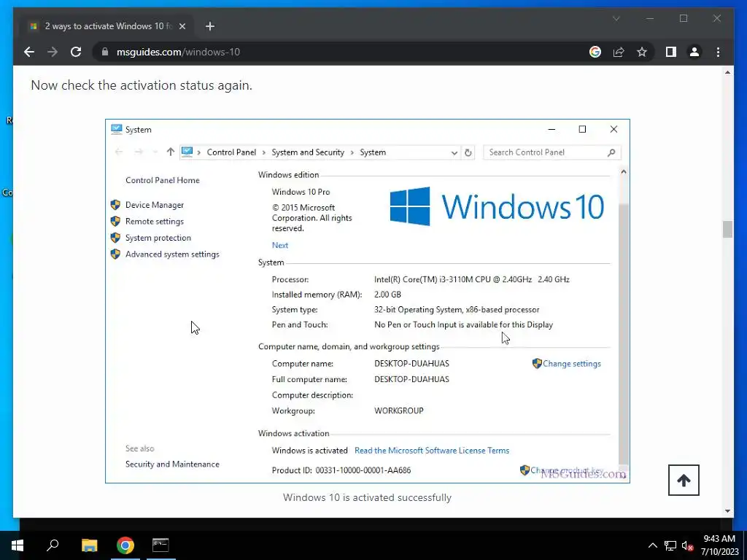Viewport: 747px width, 560px height.
Task: Open the muted volume tray icon
Action: pyautogui.click(x=687, y=545)
